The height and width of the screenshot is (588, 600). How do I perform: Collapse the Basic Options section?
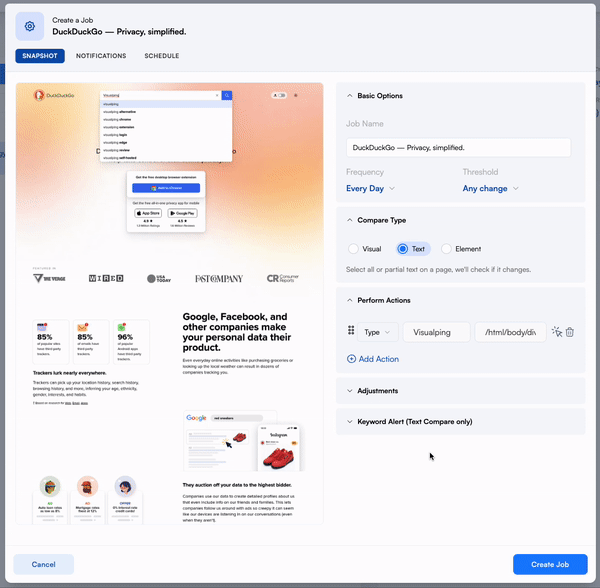pos(349,96)
